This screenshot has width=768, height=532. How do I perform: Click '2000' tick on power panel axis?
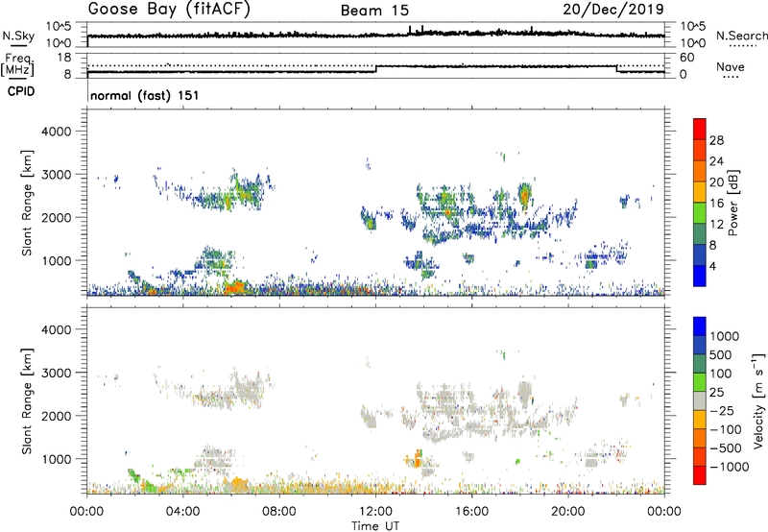pos(56,217)
